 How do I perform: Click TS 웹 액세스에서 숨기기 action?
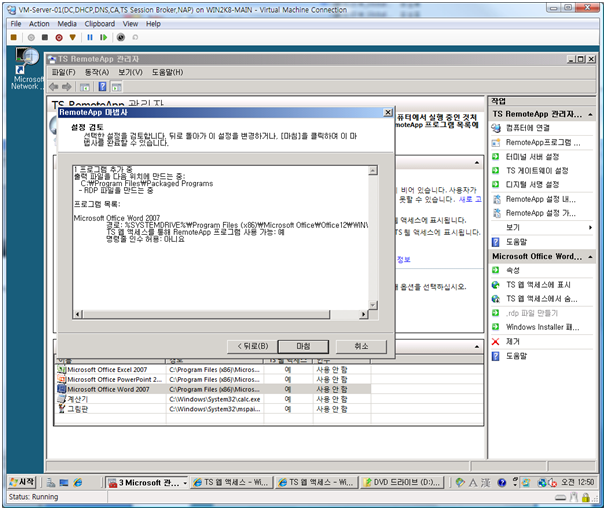coord(543,299)
